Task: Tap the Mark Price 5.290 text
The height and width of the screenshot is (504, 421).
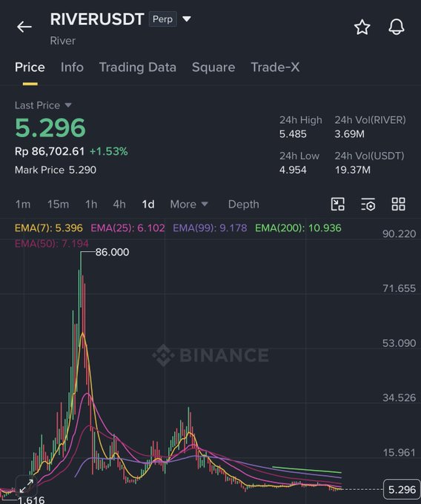Action: pos(56,170)
